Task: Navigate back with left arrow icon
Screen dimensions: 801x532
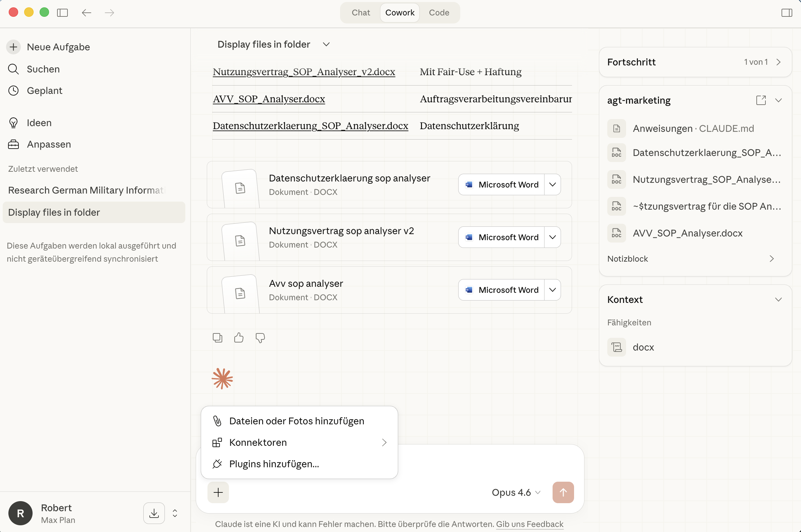Action: [87, 13]
